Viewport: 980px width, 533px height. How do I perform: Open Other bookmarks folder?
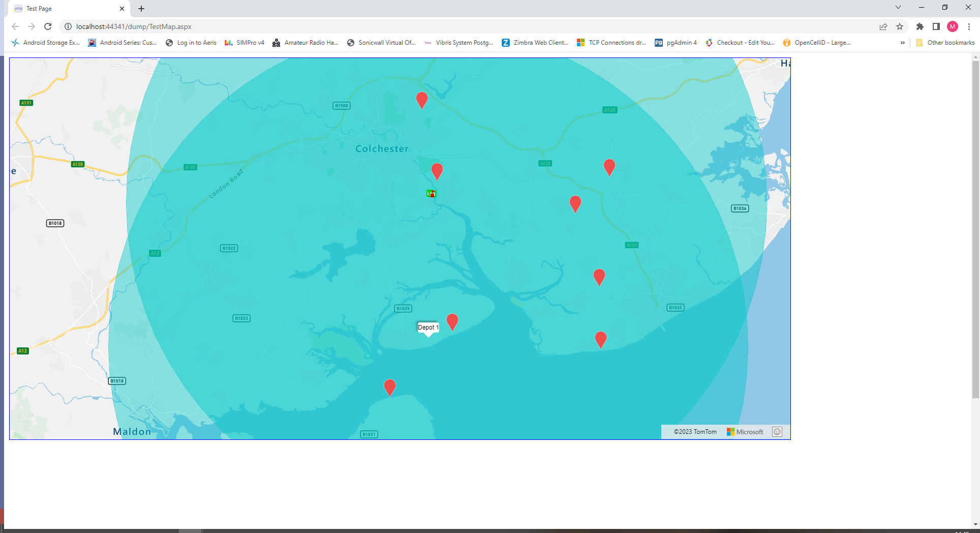945,43
